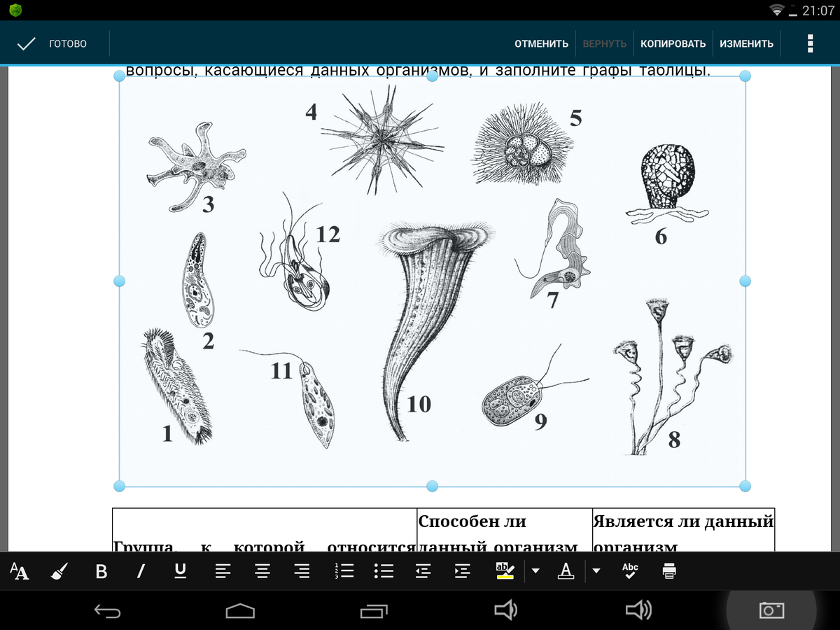This screenshot has width=840, height=630.
Task: Toggle italic text style
Action: [141, 571]
